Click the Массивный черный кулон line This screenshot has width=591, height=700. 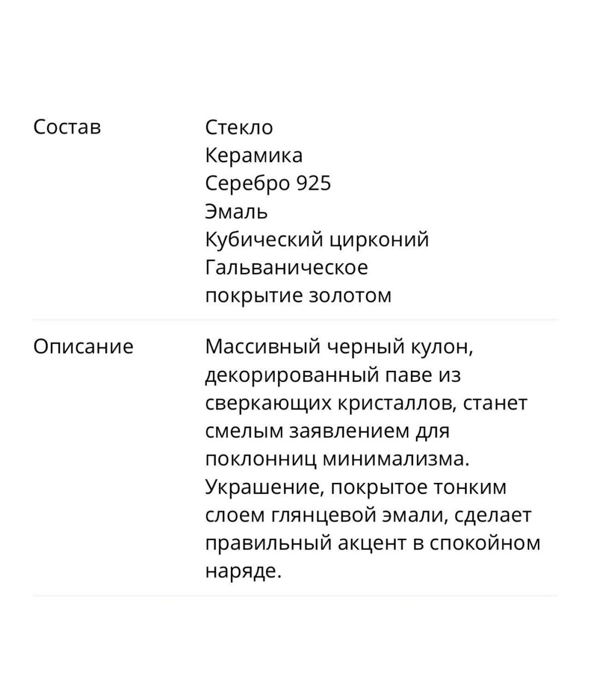[339, 347]
